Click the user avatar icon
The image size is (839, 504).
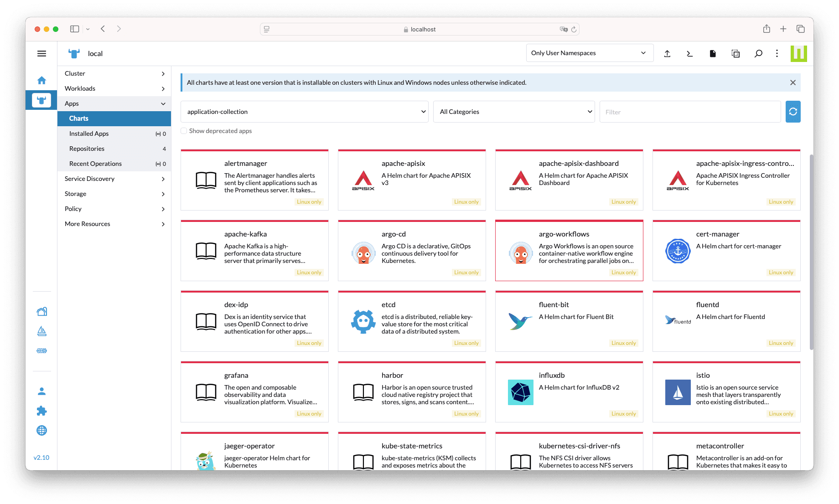pyautogui.click(x=41, y=391)
